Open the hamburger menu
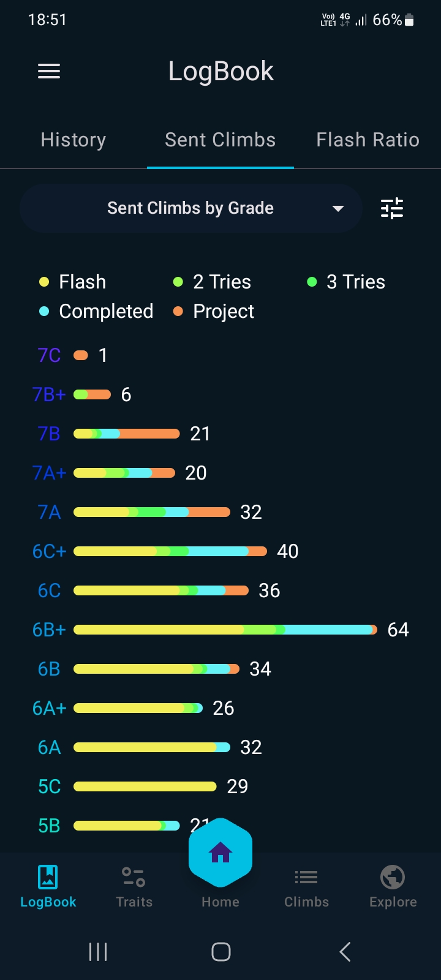Screen dimensions: 441x980 point(49,72)
